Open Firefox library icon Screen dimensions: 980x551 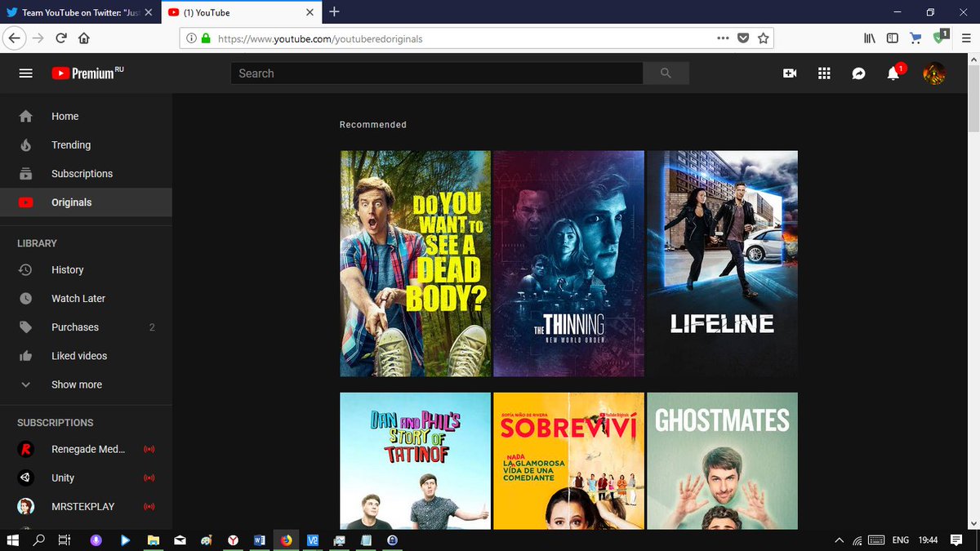[871, 38]
